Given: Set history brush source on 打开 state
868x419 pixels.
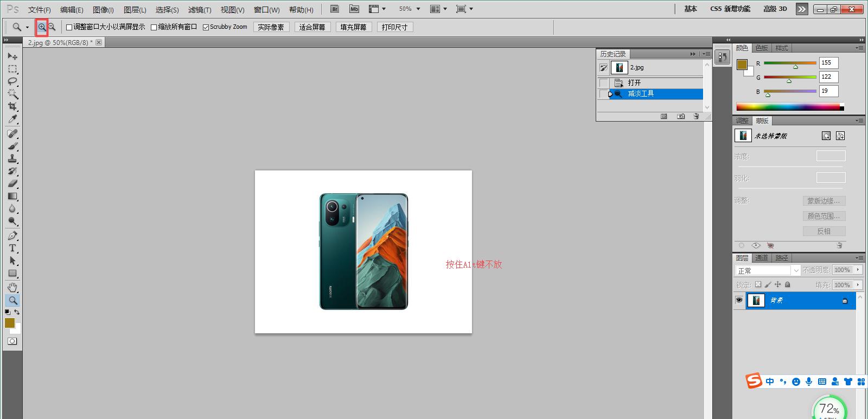Looking at the screenshot, I should (604, 83).
